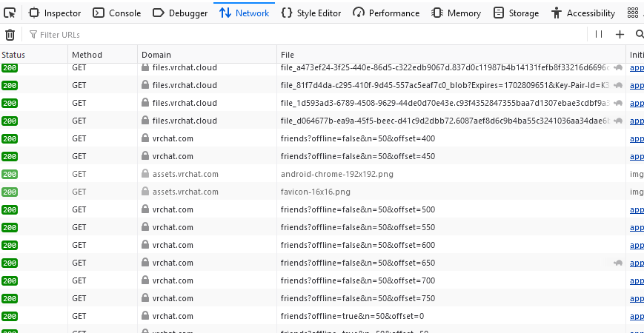
Task: Select request friends?offline=false&n=50&offset=450
Action: pyautogui.click(x=322, y=156)
